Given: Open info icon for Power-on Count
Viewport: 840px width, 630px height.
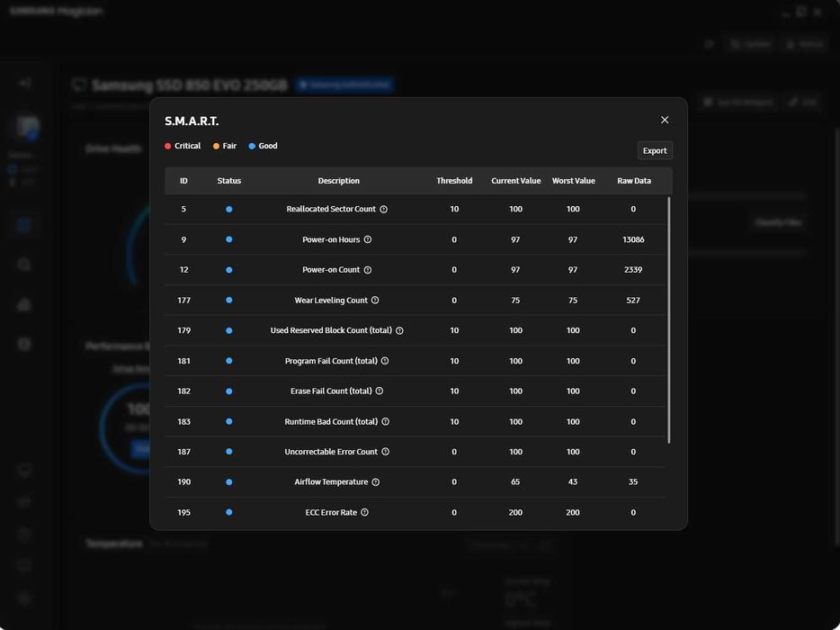Looking at the screenshot, I should click(x=368, y=270).
